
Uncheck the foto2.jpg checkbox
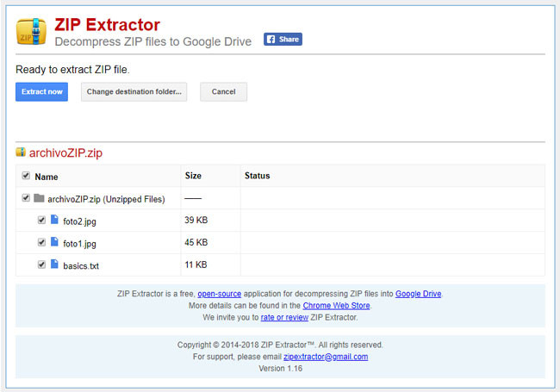pyautogui.click(x=41, y=221)
